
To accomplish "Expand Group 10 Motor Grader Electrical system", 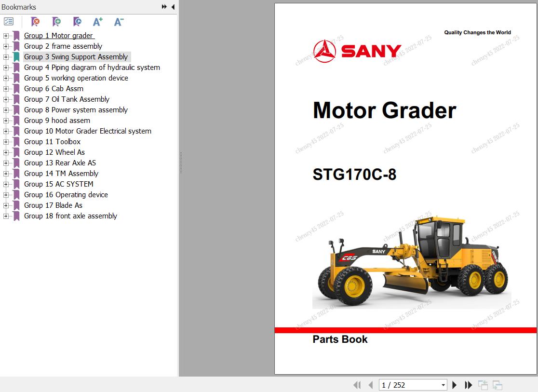I will click(5, 131).
